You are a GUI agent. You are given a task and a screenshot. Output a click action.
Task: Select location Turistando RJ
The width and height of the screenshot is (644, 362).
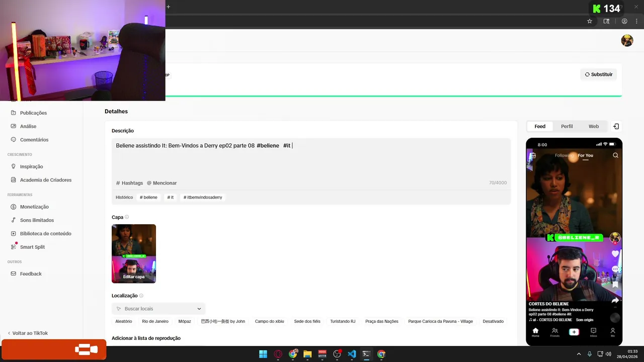343,321
